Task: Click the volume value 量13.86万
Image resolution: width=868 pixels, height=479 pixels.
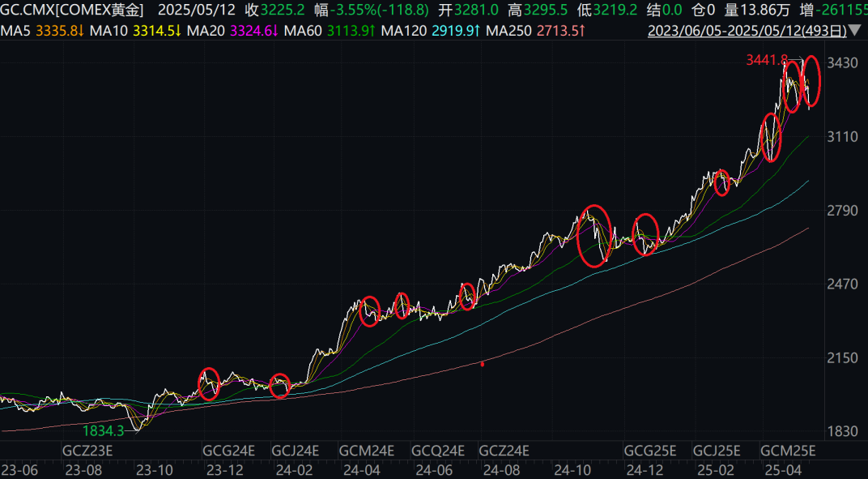Action: click(x=757, y=10)
